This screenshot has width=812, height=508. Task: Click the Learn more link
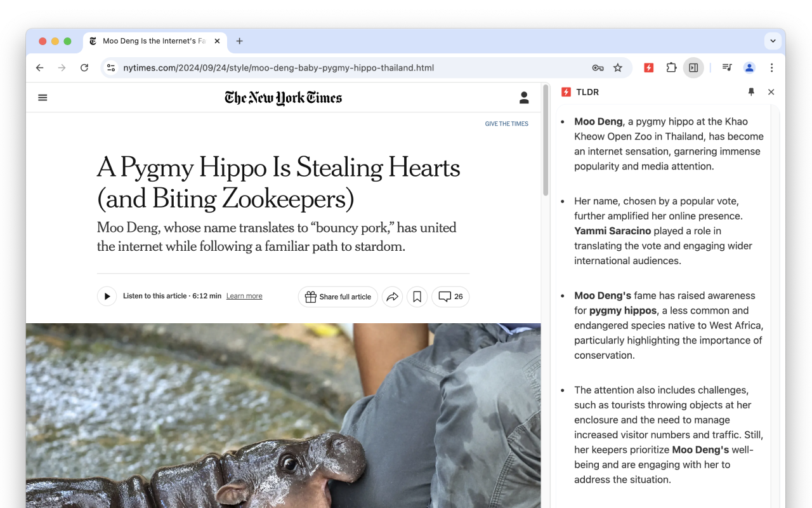point(244,297)
